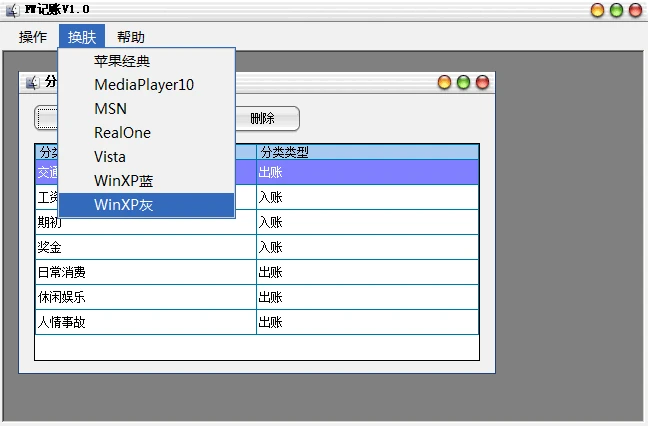Click the main window's orange minimize button
Viewport: 648px width, 426px height.
(x=598, y=10)
